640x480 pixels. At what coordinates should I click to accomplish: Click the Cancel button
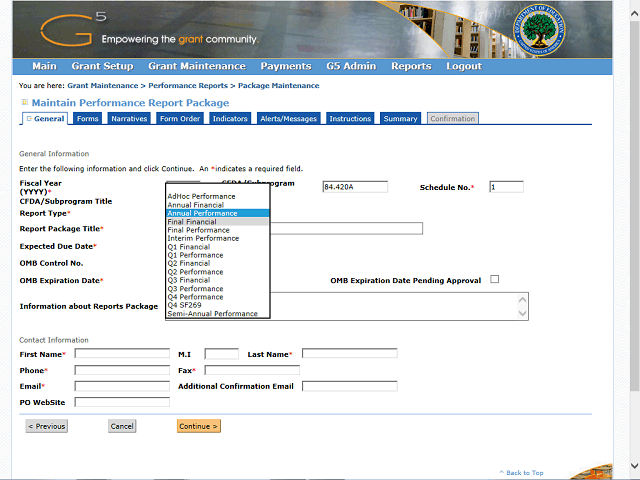tap(122, 426)
